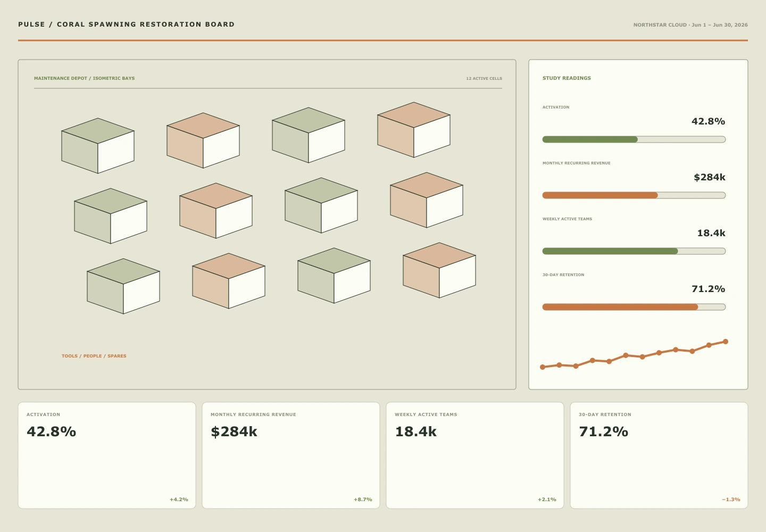Screen dimensions: 766x532
Task: Click the "Tools / People / Spares" caption
Action: point(94,356)
